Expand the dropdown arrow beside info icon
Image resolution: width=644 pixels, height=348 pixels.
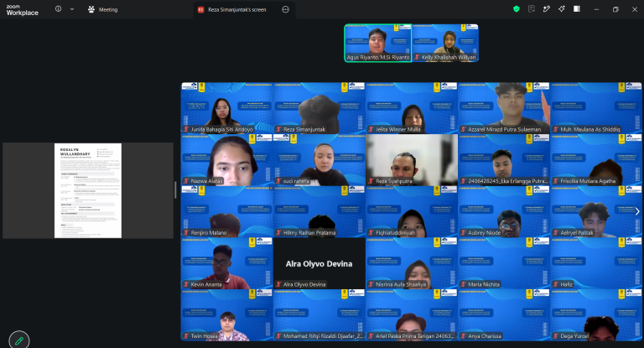coord(72,9)
